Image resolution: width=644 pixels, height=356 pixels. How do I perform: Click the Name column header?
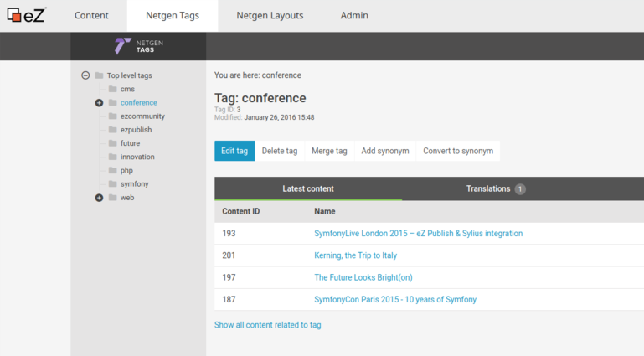[x=325, y=211]
